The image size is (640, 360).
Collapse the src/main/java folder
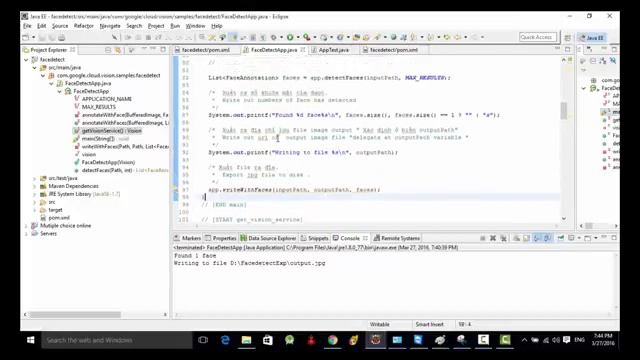[35, 68]
